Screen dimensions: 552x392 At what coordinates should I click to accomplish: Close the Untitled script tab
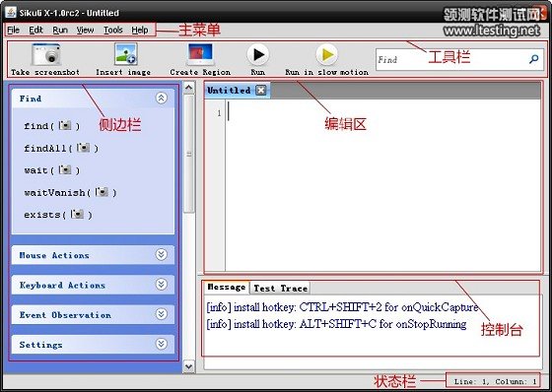261,90
